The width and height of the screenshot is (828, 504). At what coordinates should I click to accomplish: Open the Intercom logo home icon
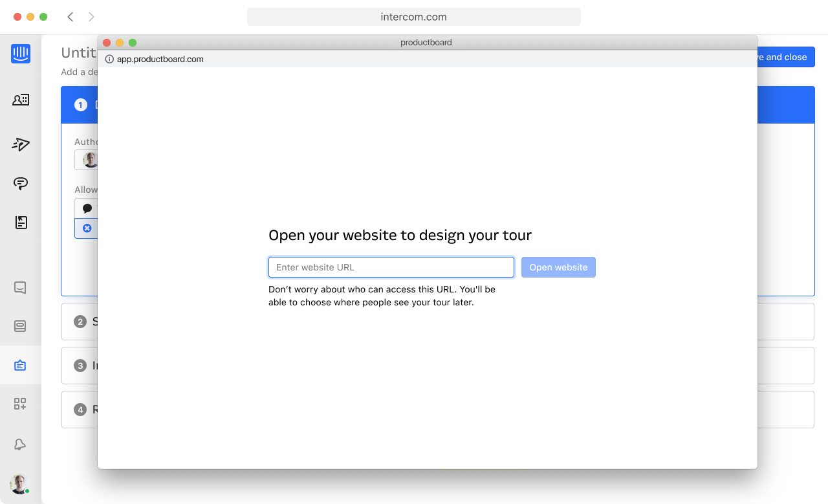coord(21,54)
